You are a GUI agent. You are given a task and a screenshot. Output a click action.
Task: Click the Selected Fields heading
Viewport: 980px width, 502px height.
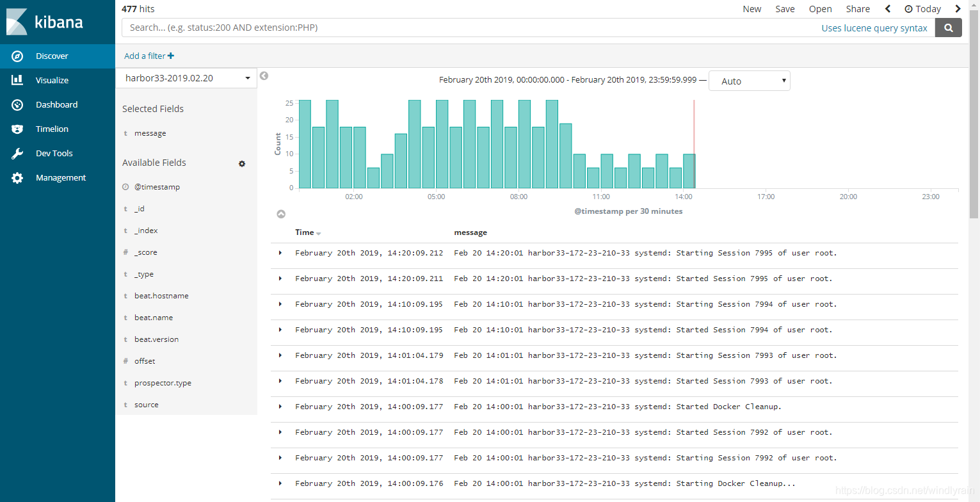(153, 109)
